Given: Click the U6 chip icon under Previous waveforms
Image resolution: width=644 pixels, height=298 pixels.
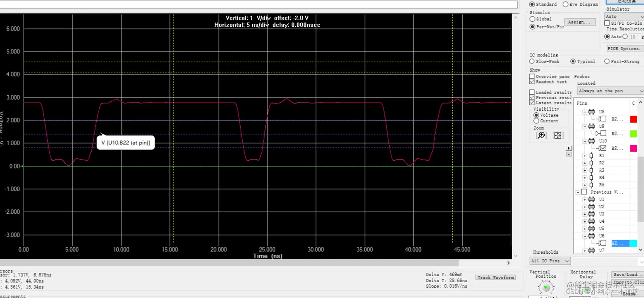Looking at the screenshot, I should pos(591,236).
